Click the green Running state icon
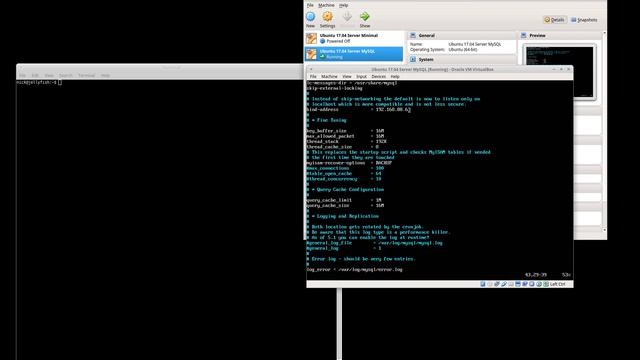This screenshot has height=360, width=640. tap(322, 57)
